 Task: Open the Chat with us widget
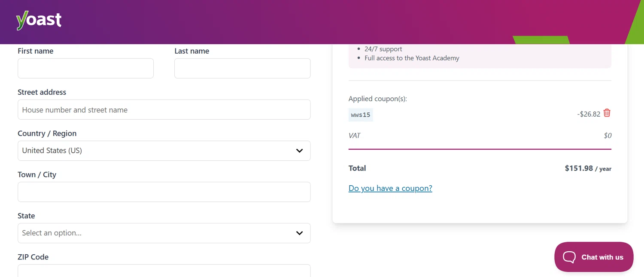point(594,257)
